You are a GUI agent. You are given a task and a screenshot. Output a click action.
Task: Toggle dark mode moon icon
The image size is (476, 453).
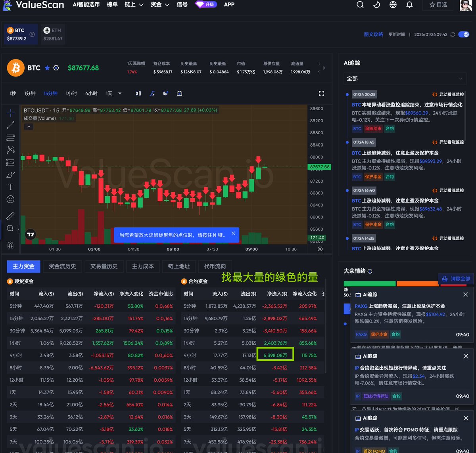coord(377,5)
